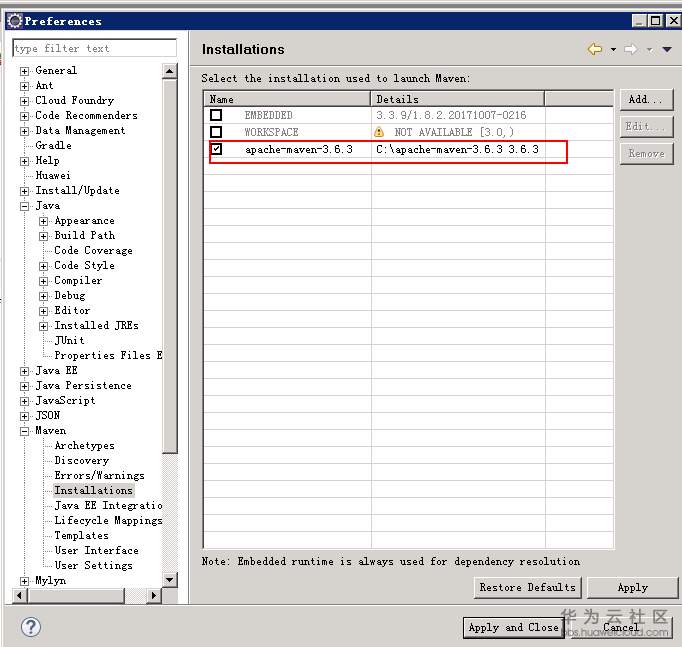Click the forward navigation arrow icon

pyautogui.click(x=631, y=49)
